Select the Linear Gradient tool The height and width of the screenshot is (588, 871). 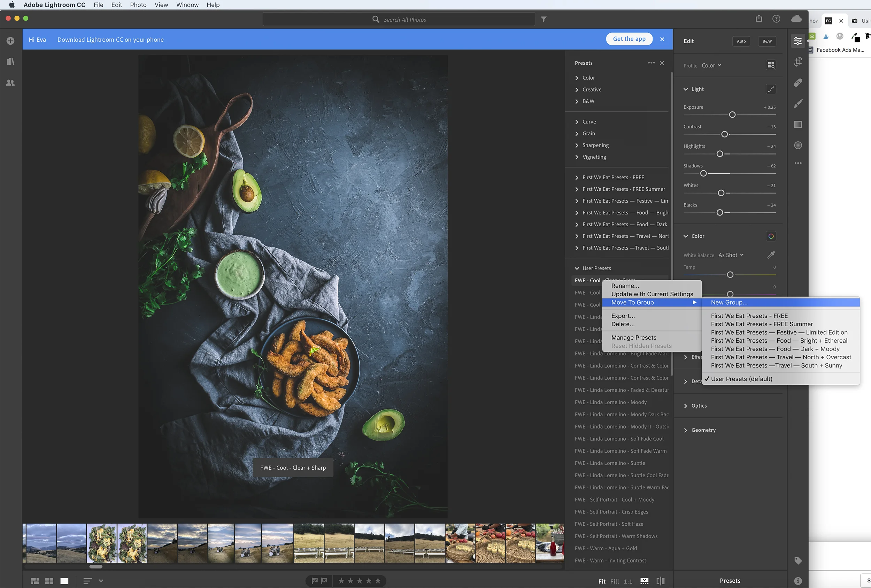(x=798, y=124)
